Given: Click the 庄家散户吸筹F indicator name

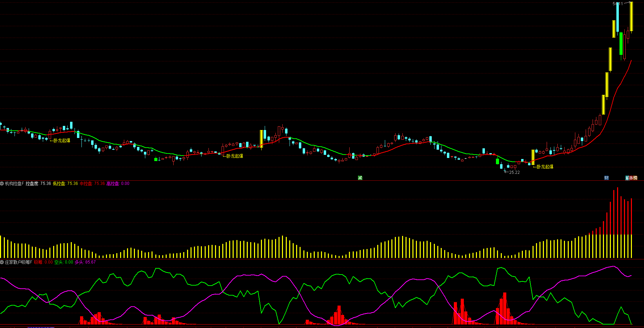Looking at the screenshot, I should (18, 262).
